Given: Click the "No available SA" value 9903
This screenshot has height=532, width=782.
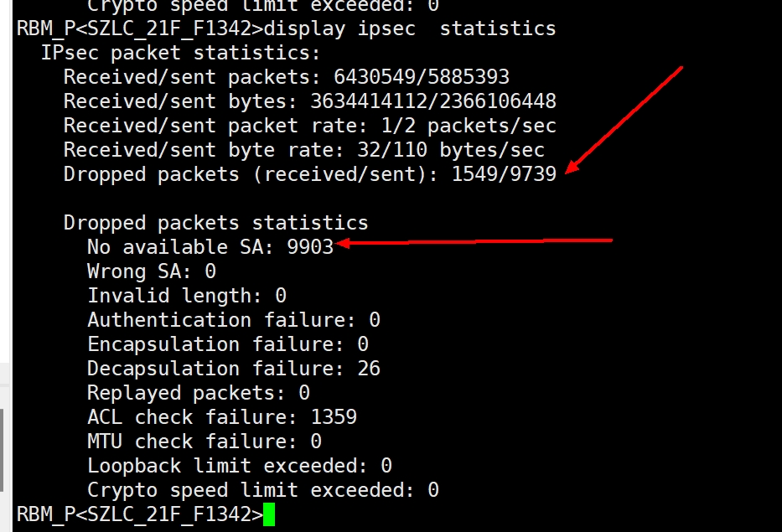Looking at the screenshot, I should click(310, 247).
